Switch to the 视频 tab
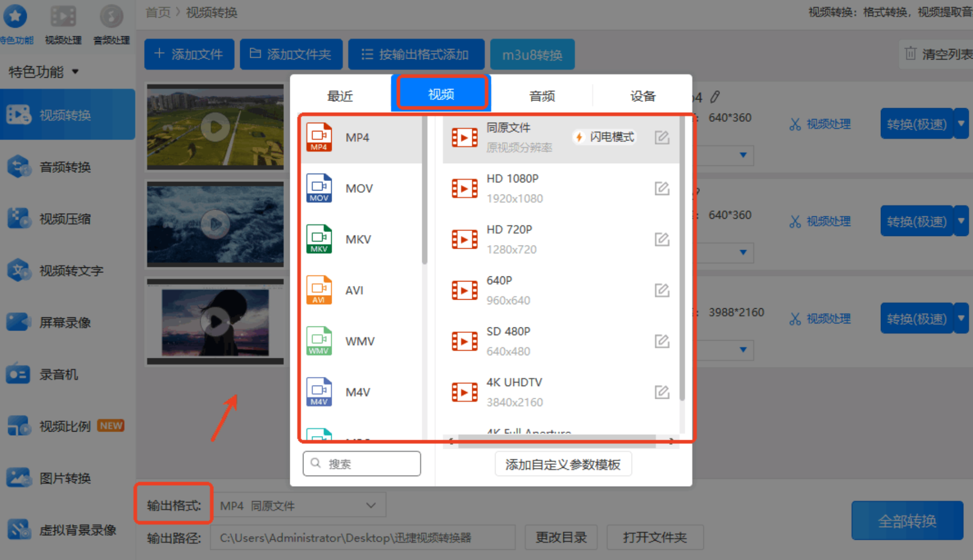This screenshot has height=560, width=973. 441,94
